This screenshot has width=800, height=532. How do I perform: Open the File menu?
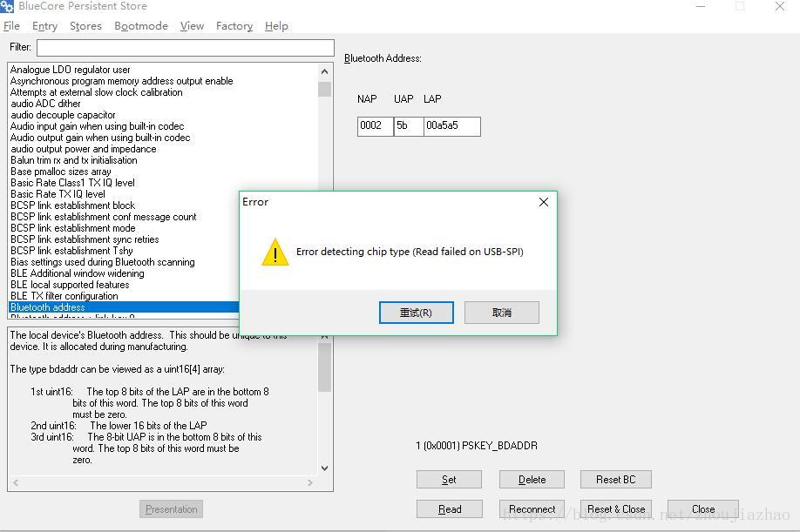(11, 26)
